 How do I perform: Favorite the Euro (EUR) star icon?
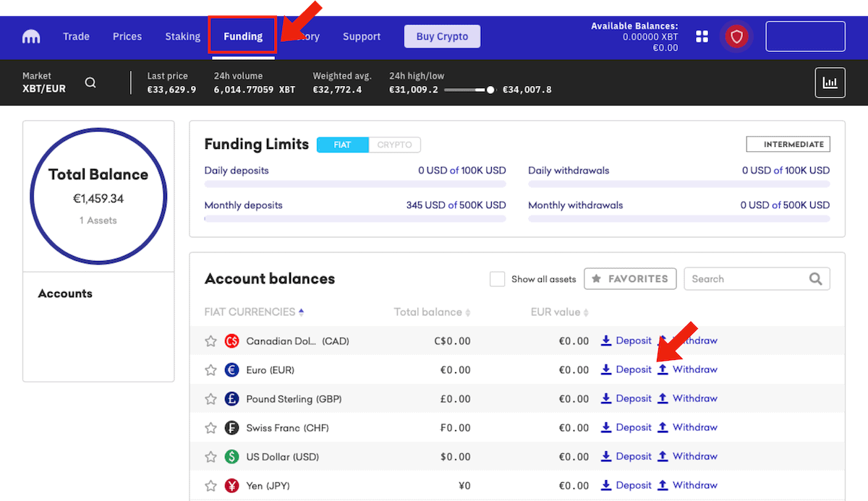coord(210,370)
